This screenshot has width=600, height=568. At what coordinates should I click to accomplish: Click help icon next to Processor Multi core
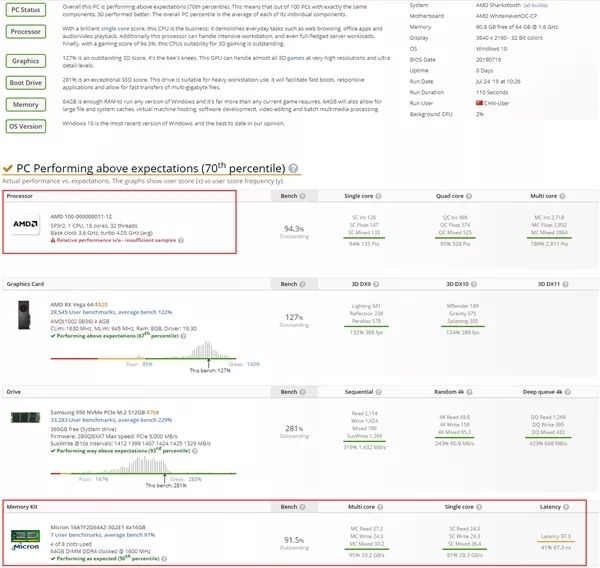[x=562, y=196]
